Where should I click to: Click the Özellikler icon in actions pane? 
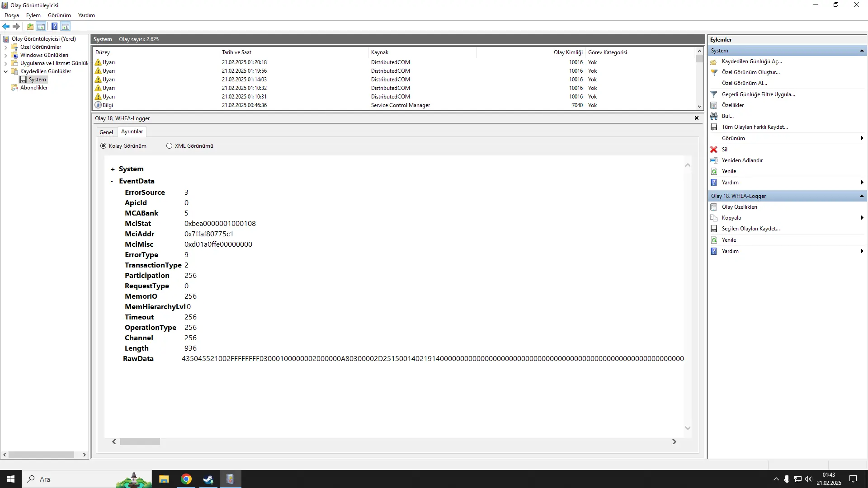(714, 105)
